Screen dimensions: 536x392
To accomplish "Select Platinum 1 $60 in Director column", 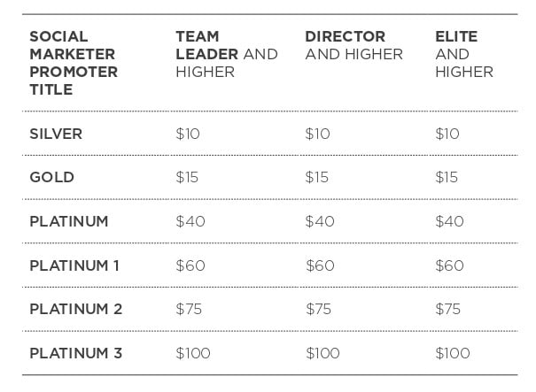I will coord(320,265).
